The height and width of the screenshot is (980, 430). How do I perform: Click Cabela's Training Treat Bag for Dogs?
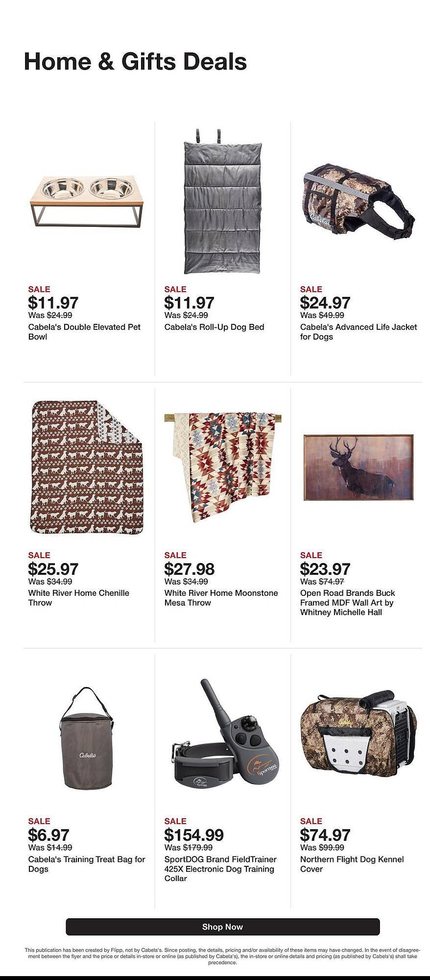87,864
